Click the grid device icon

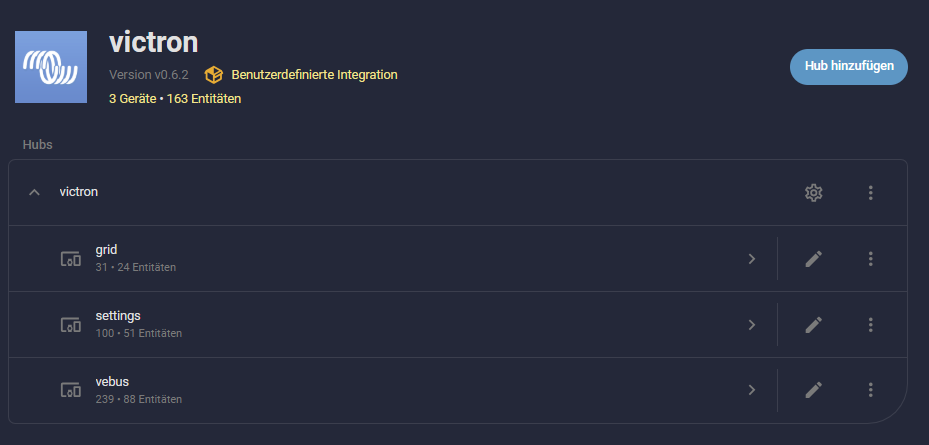[x=70, y=259]
